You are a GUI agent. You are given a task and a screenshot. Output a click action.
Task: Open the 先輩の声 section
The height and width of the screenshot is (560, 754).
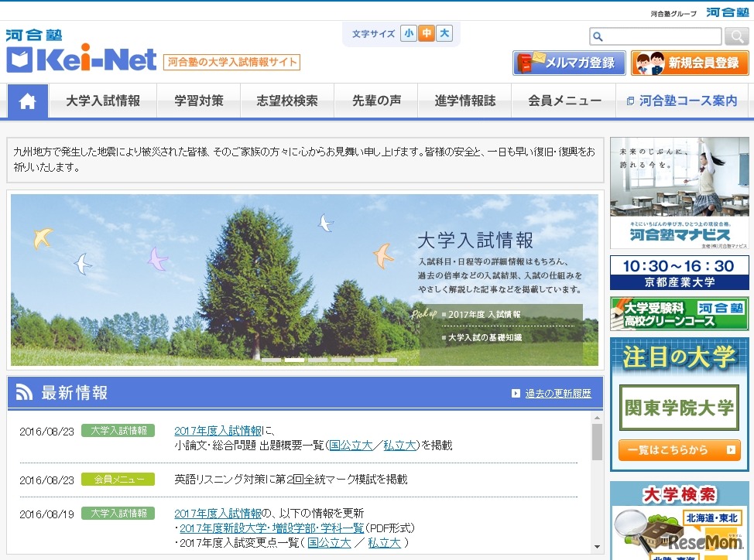point(375,101)
